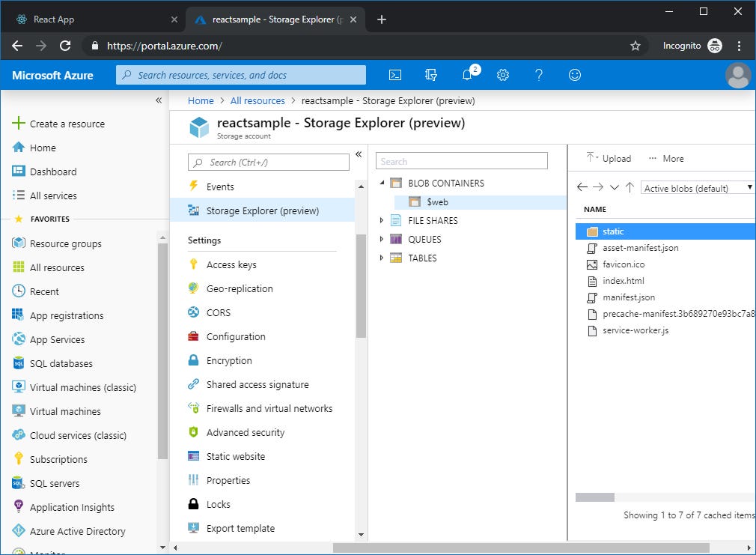Open the account avatar menu
This screenshot has width=756, height=555.
point(738,76)
